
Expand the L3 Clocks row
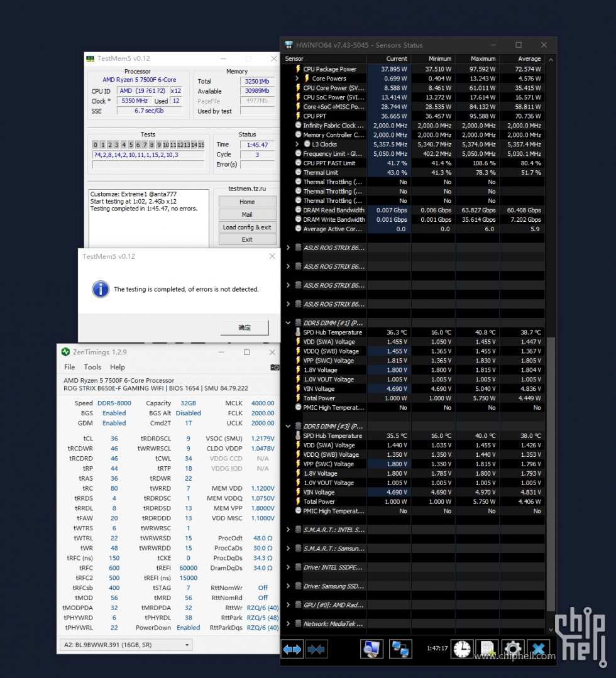(x=297, y=144)
